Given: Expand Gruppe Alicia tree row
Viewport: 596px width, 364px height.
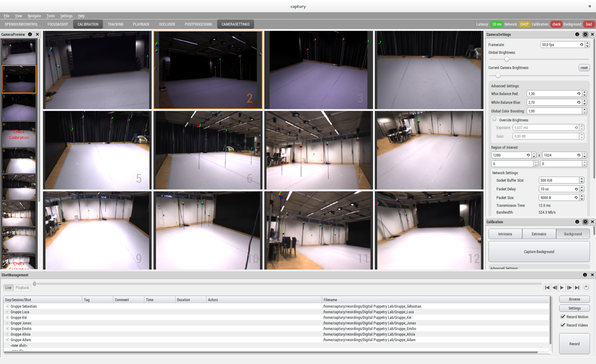Looking at the screenshot, I should click(7, 334).
